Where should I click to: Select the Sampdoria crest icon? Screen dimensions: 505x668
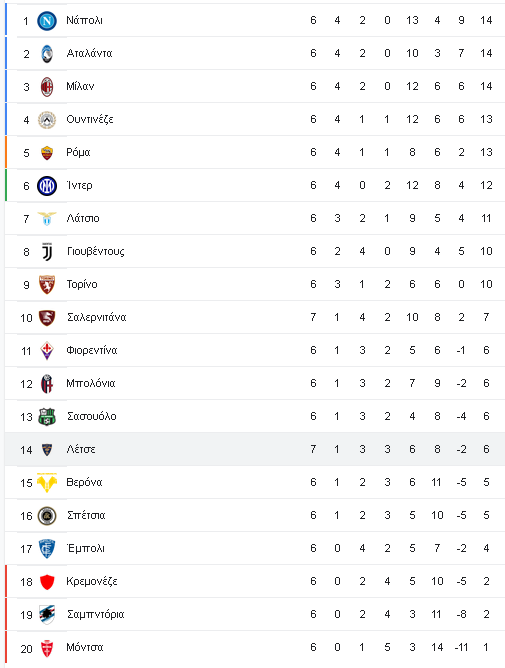[x=47, y=614]
